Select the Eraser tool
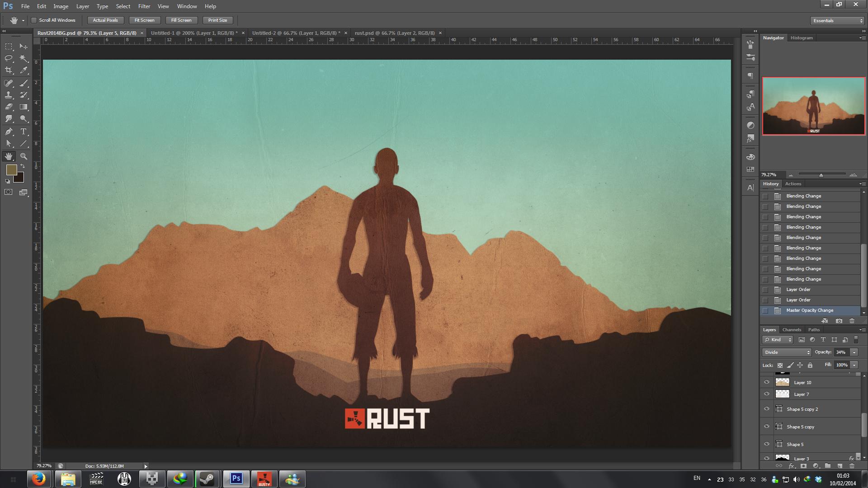The height and width of the screenshot is (488, 868). 9,107
